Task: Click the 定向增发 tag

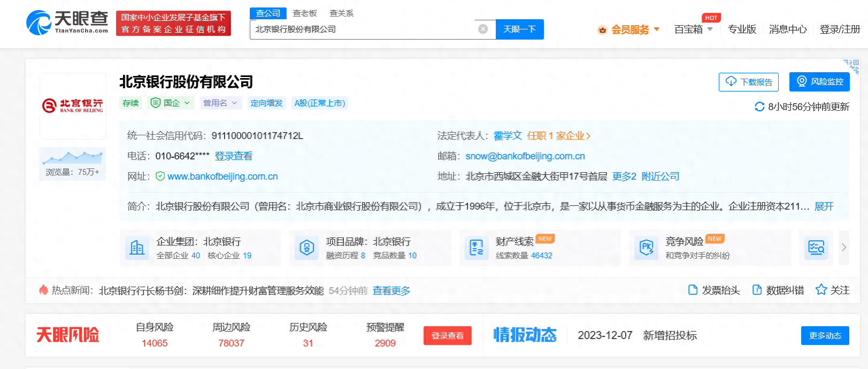Action: [266, 103]
